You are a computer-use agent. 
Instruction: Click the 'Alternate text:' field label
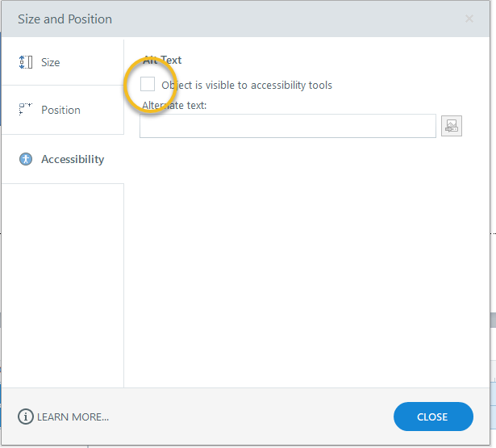coord(175,105)
